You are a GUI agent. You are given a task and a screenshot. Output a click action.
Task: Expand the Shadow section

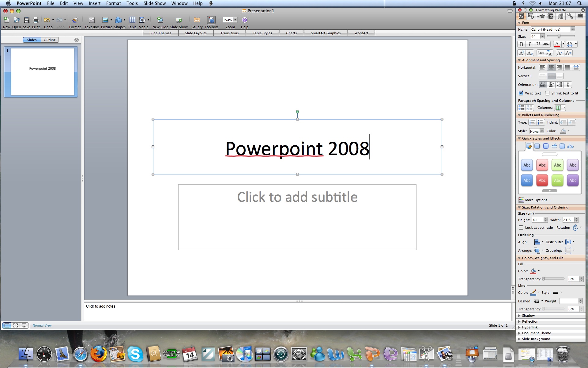[x=519, y=316]
